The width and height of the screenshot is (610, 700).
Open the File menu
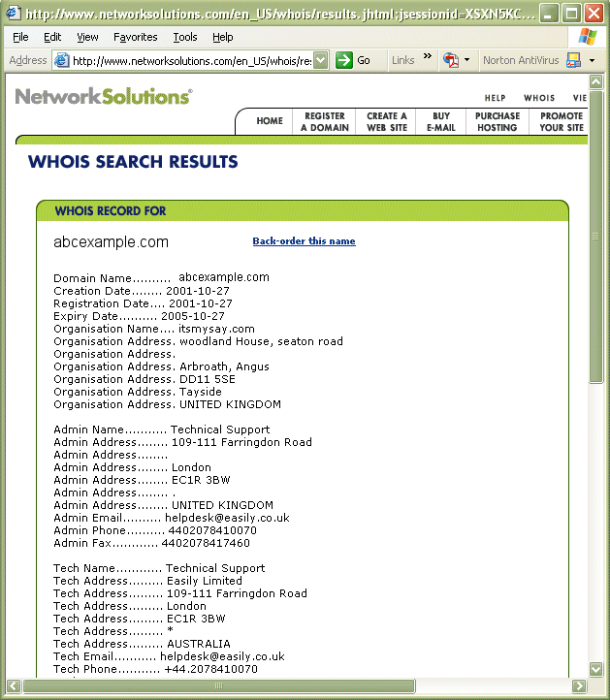point(20,37)
